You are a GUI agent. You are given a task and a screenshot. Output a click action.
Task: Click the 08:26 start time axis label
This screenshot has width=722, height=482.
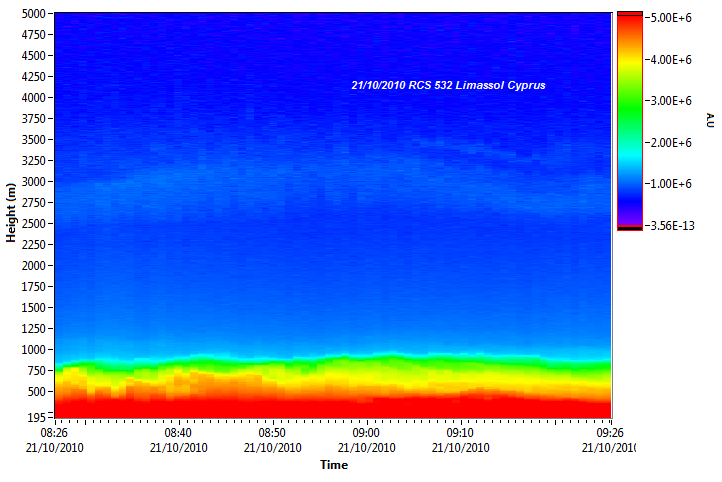[54, 434]
